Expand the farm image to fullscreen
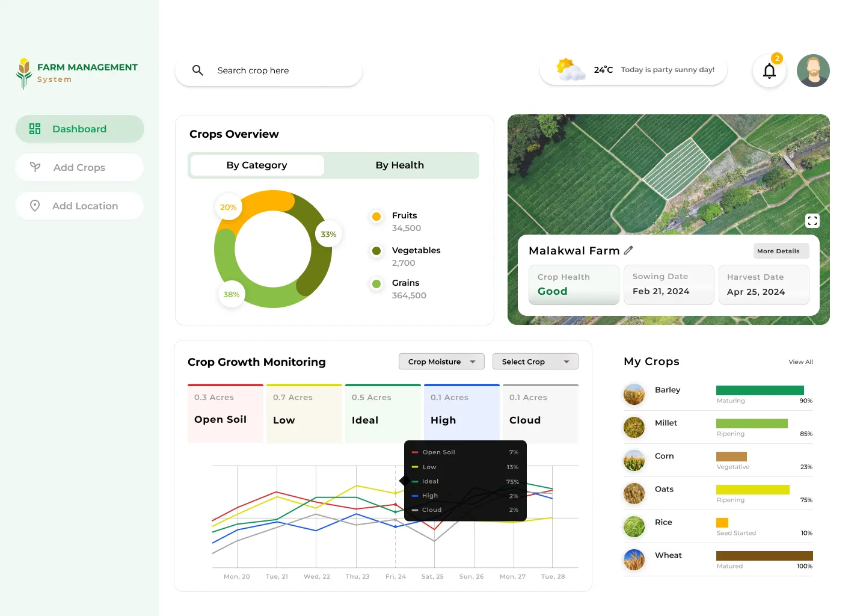 (812, 221)
